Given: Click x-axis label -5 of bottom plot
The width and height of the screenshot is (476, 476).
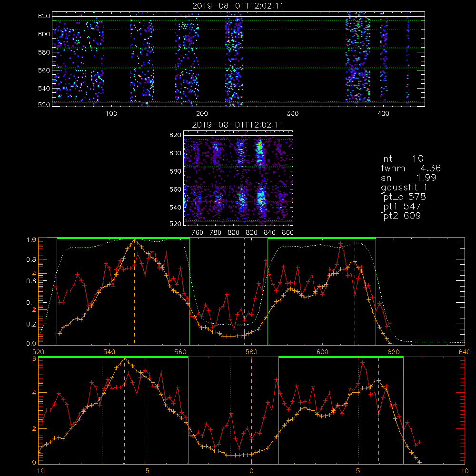Looking at the screenshot, I should pyautogui.click(x=145, y=471).
